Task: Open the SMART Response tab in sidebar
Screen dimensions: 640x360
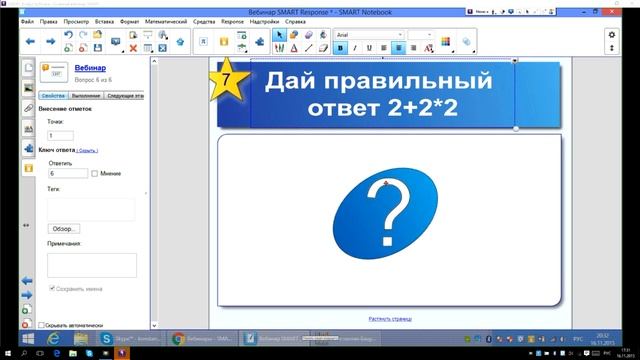Action: (x=28, y=168)
